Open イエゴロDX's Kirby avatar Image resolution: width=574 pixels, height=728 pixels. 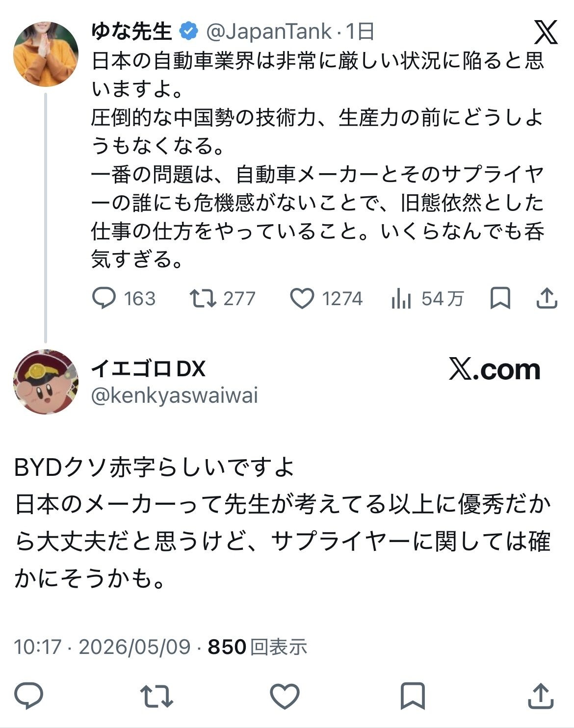point(46,382)
